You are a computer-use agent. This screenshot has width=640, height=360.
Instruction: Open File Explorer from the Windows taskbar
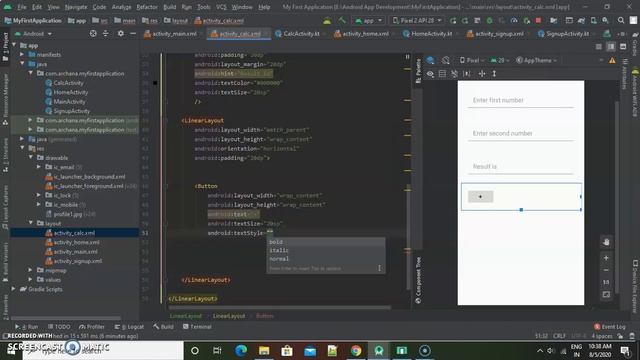264,351
